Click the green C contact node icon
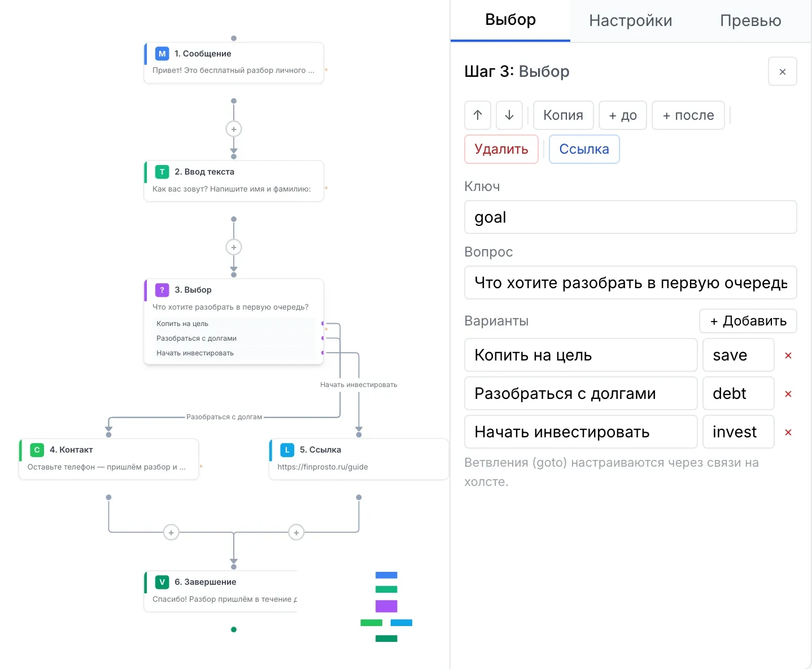This screenshot has height=669, width=812. click(x=37, y=450)
